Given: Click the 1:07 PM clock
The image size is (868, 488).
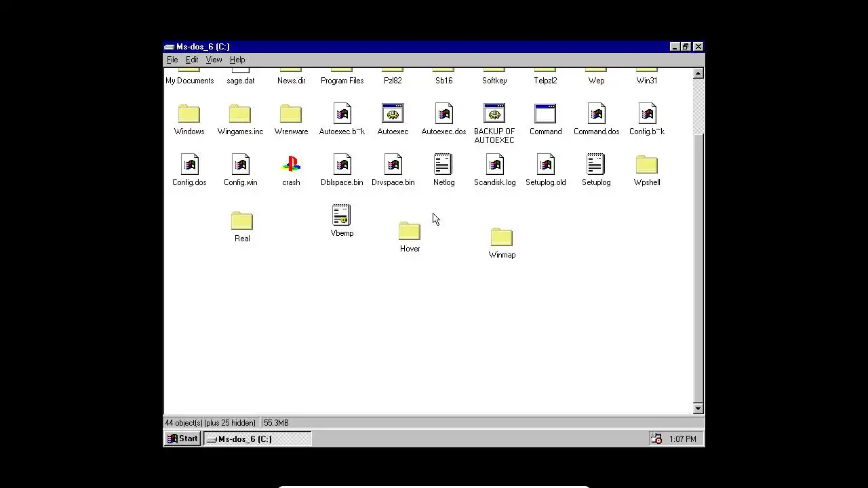Looking at the screenshot, I should [682, 439].
